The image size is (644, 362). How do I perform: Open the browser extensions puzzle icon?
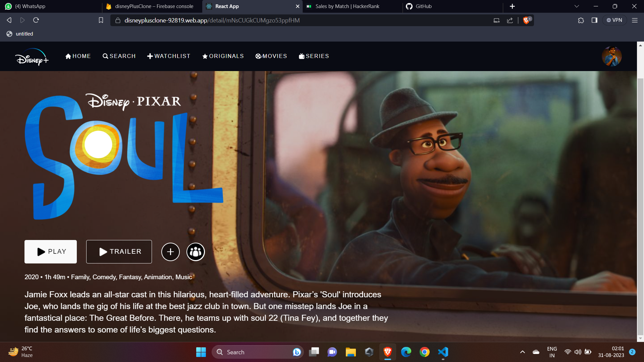coord(581,20)
